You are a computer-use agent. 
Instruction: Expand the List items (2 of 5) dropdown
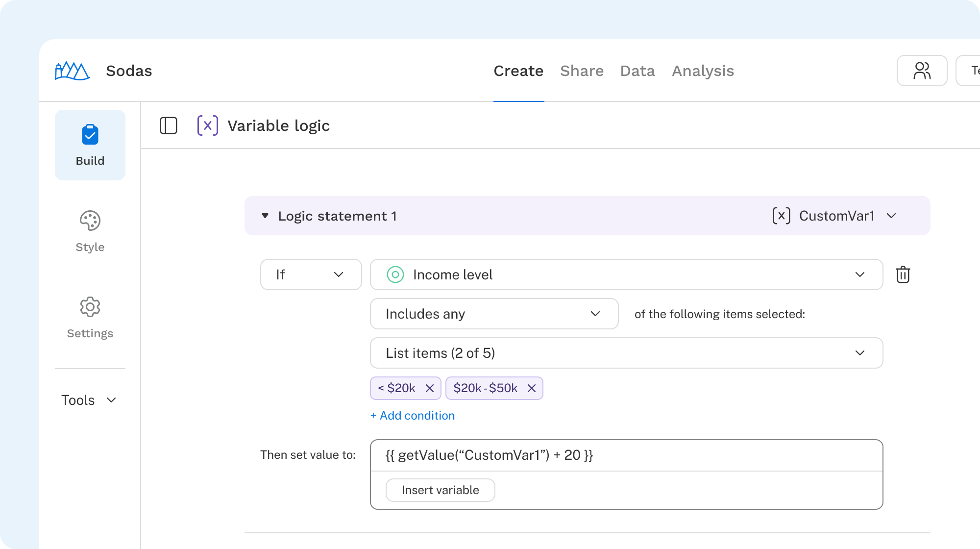(627, 353)
